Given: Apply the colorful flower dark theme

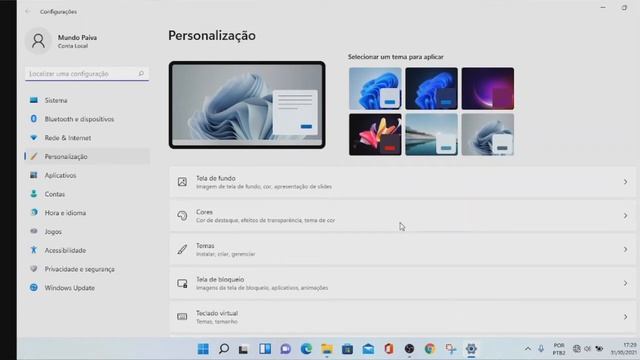Looking at the screenshot, I should [x=375, y=134].
